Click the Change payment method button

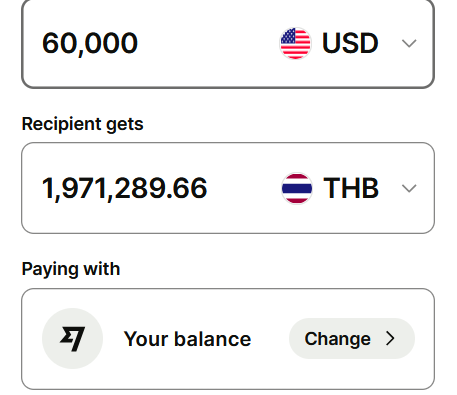[352, 339]
